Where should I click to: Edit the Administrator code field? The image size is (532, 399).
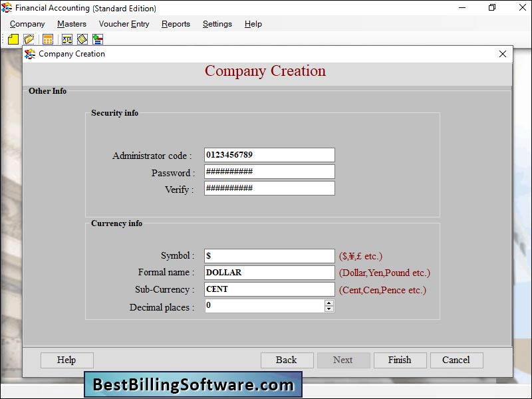point(269,155)
